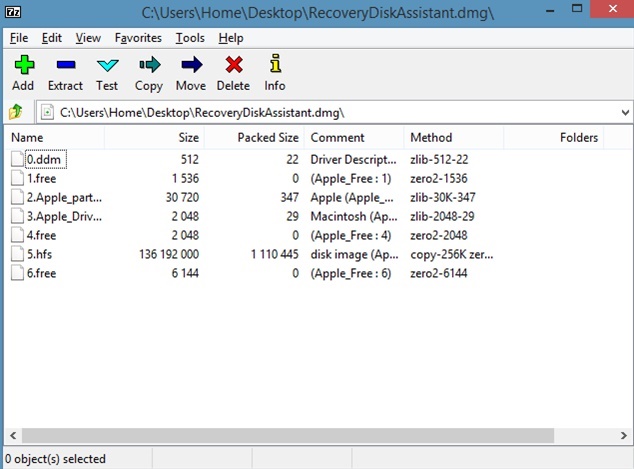The image size is (634, 469).
Task: Click the zero2-2048 method cell
Action: (439, 235)
